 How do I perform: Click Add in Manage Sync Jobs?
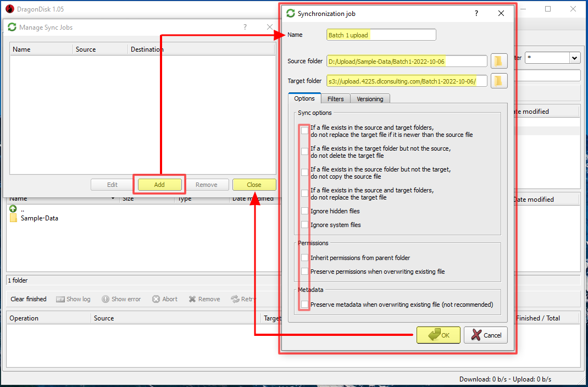159,184
